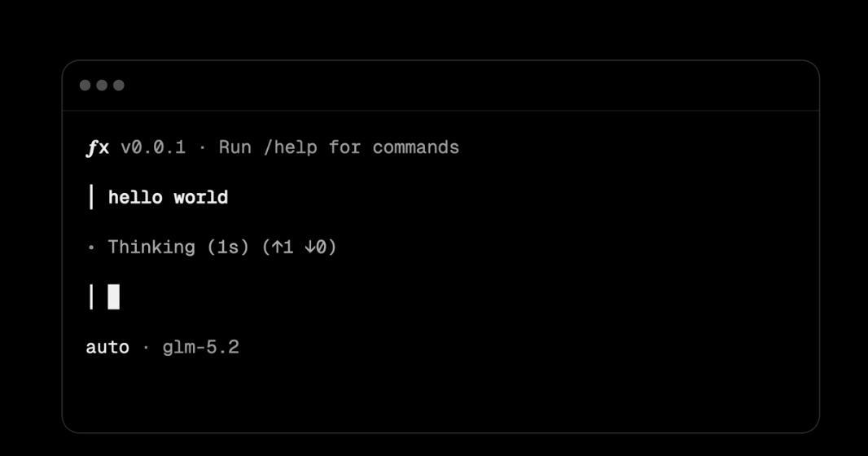Click the first gray window dot

(x=85, y=85)
